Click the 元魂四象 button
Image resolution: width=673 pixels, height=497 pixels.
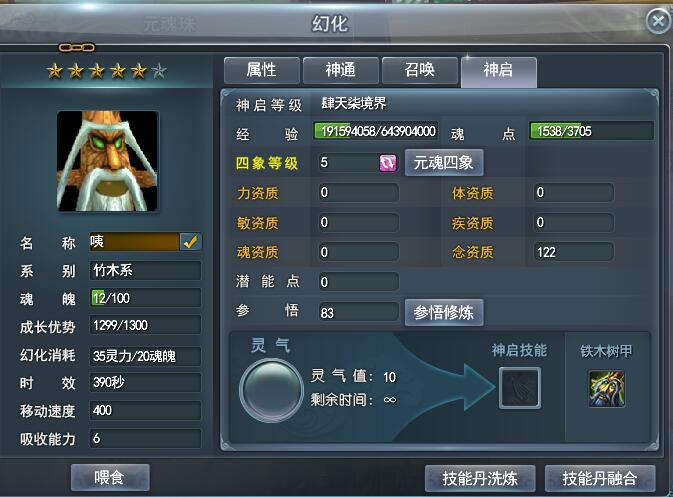pos(444,163)
